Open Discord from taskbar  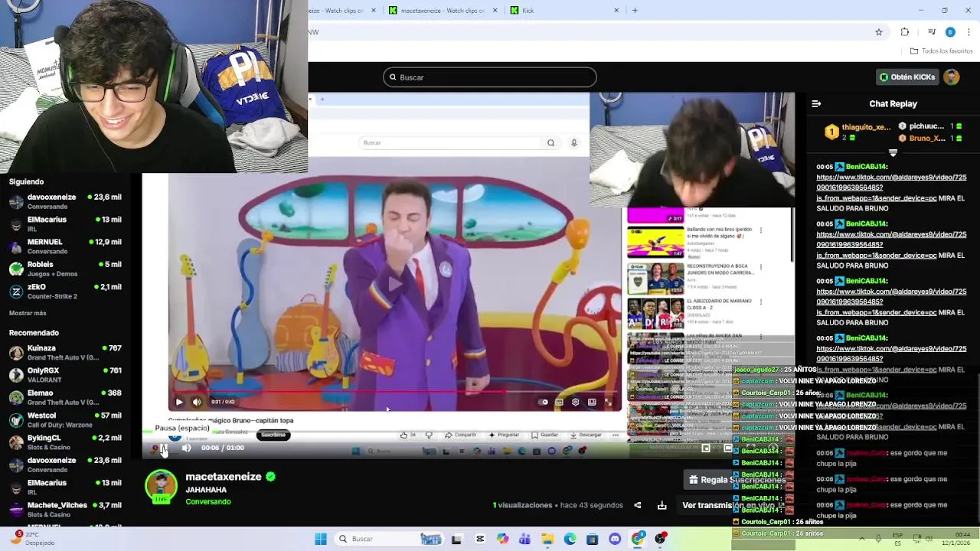615,539
